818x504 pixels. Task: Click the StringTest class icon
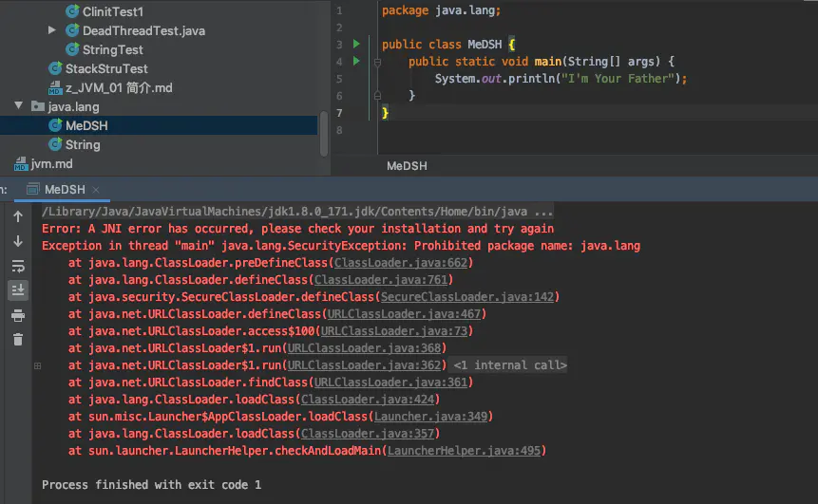pos(72,49)
